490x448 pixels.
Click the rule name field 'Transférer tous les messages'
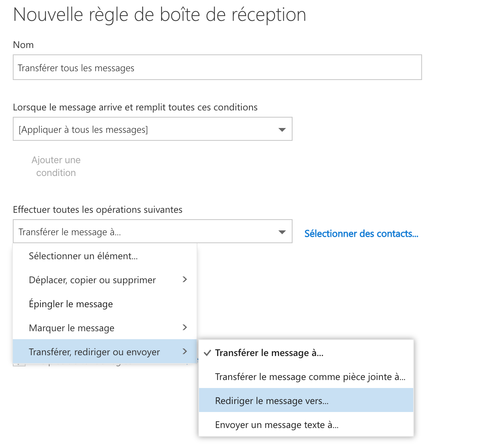(x=217, y=67)
